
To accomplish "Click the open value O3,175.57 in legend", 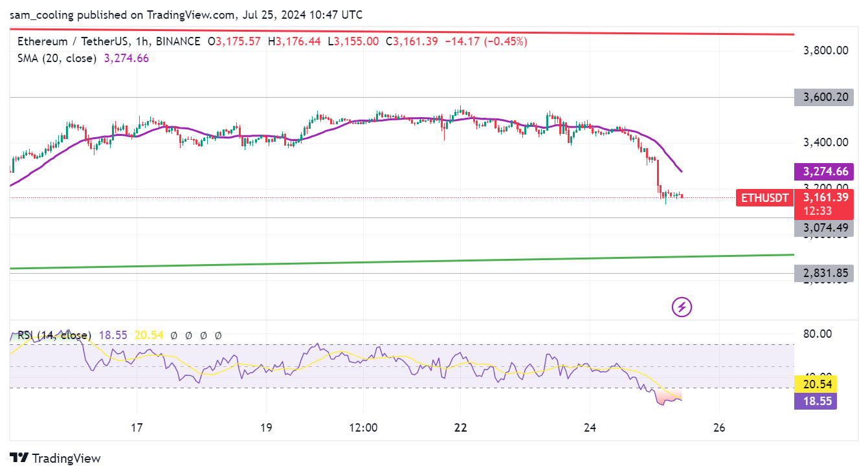I will click(x=234, y=41).
